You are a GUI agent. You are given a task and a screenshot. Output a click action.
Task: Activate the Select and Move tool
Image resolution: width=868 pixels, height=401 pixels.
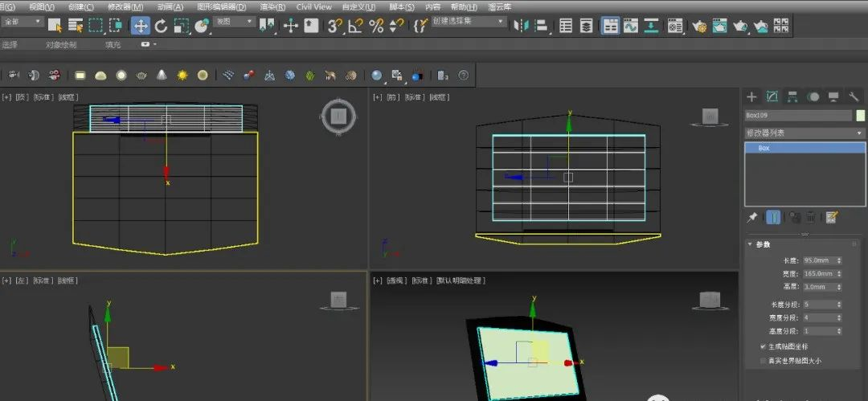point(141,26)
